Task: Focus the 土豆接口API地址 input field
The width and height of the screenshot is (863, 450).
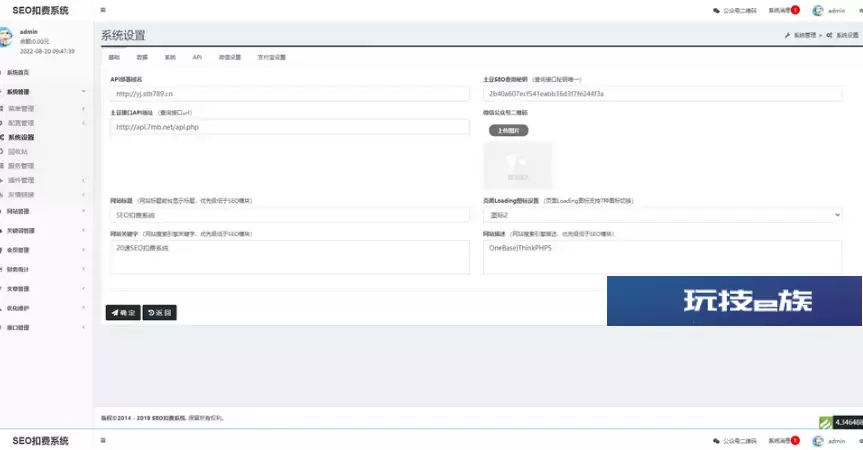Action: point(290,127)
